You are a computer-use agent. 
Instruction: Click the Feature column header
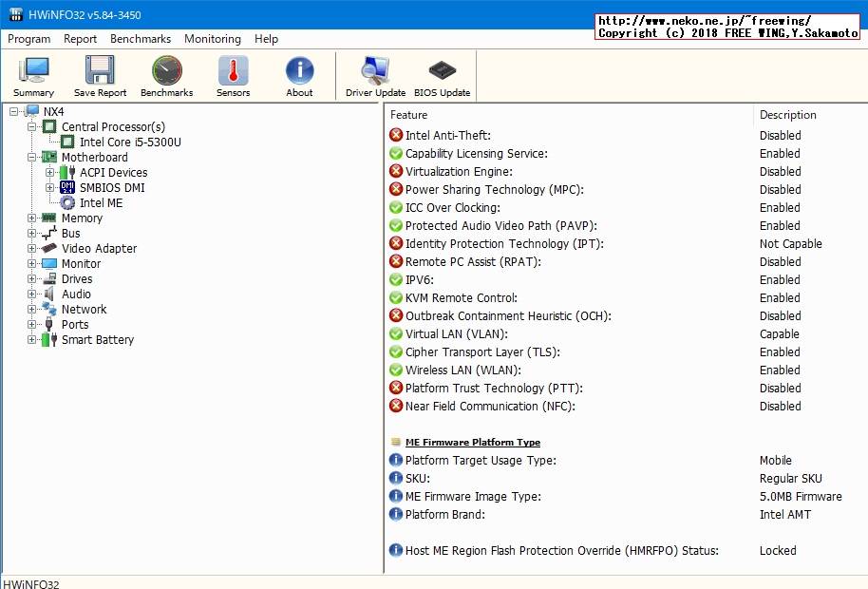[409, 115]
